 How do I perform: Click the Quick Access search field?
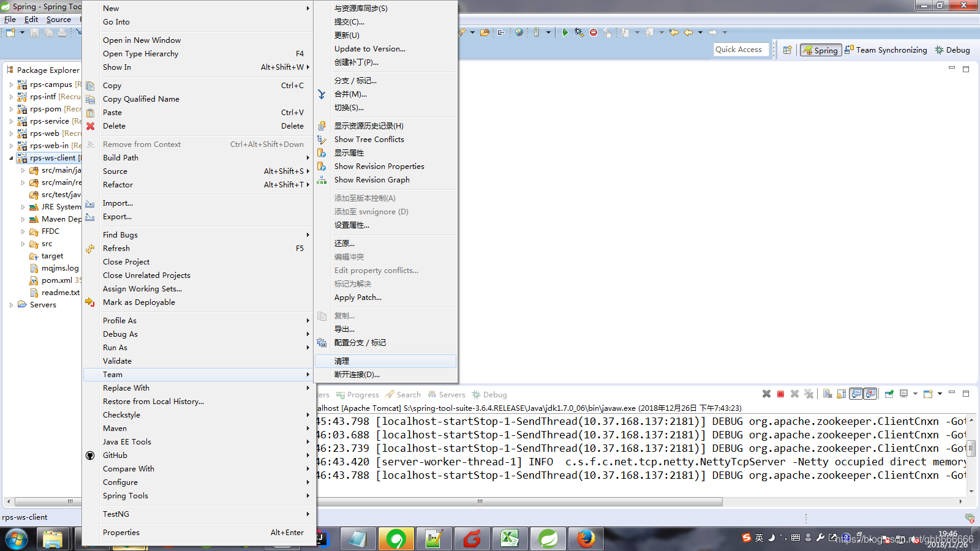click(741, 50)
